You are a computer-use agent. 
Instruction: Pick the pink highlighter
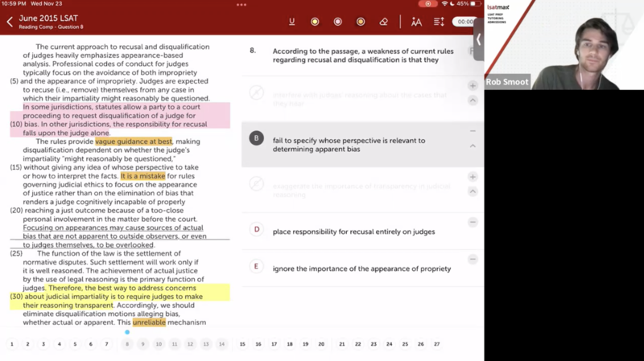337,22
